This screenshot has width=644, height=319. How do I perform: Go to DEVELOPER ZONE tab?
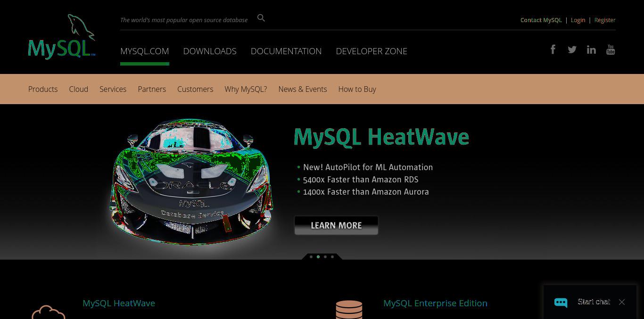372,51
